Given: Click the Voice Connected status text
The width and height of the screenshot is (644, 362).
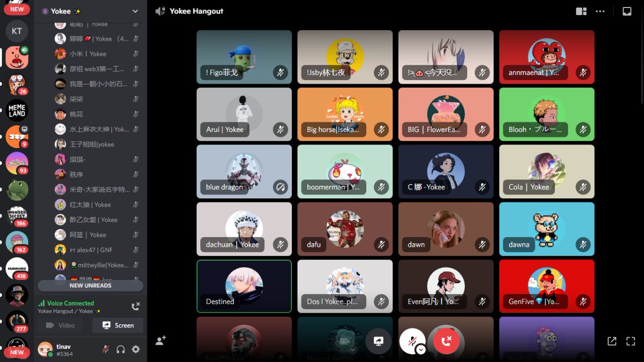Looking at the screenshot, I should click(70, 303).
